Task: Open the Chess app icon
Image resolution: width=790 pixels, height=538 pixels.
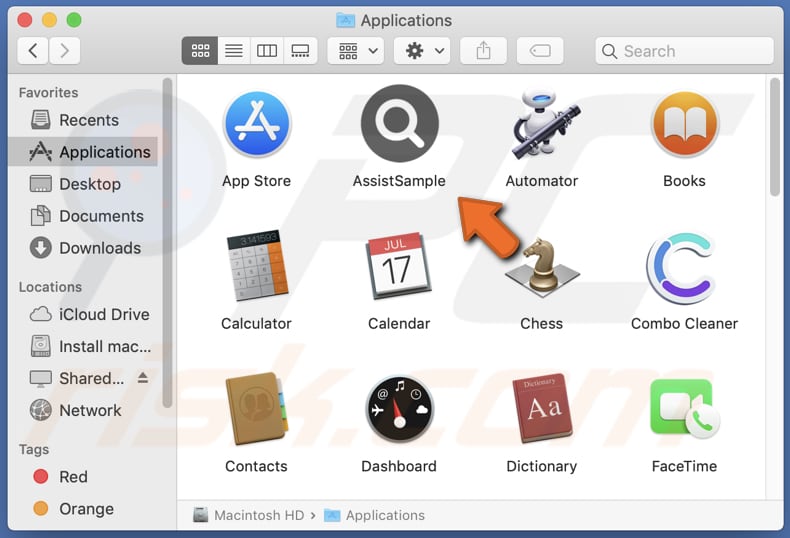Action: coord(542,268)
